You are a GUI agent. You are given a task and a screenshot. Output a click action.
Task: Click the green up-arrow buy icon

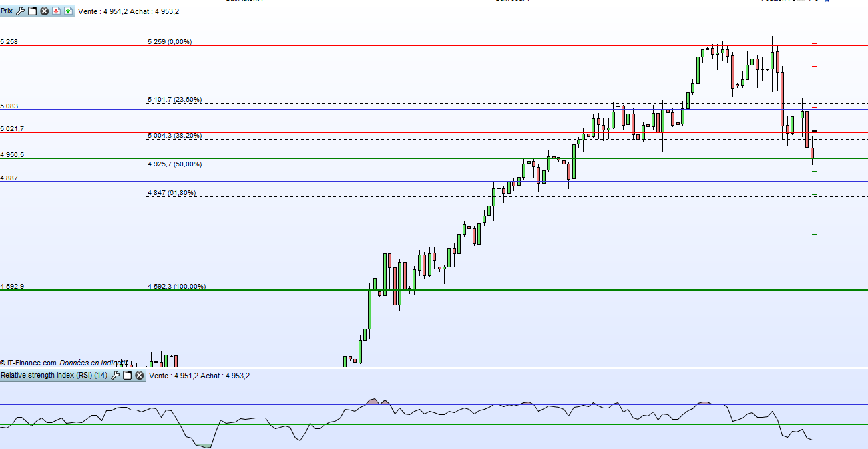68,11
